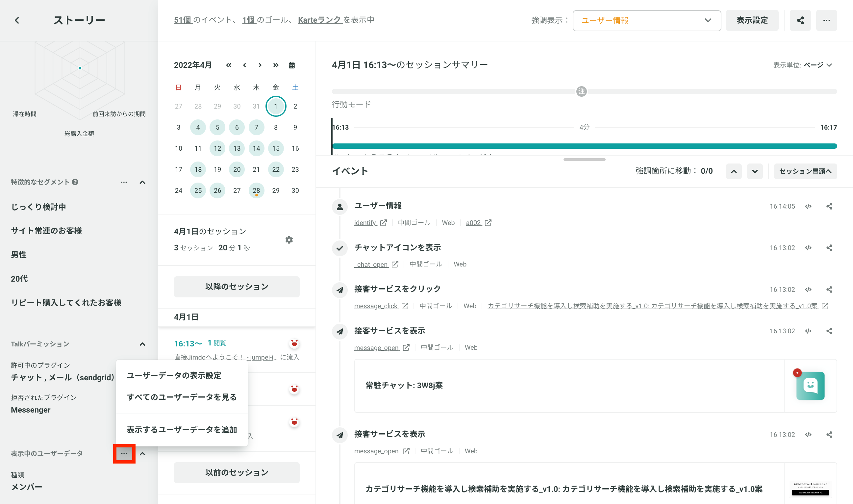Viewport: 853px width, 504px height.
Task: Open the top-right more options ellipsis
Action: click(826, 20)
